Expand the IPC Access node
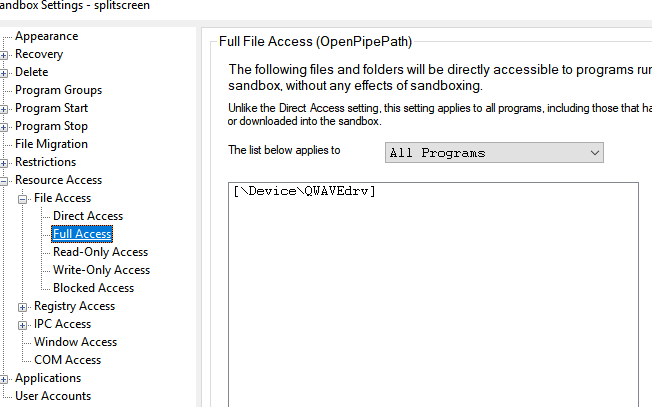The height and width of the screenshot is (407, 652). (24, 324)
